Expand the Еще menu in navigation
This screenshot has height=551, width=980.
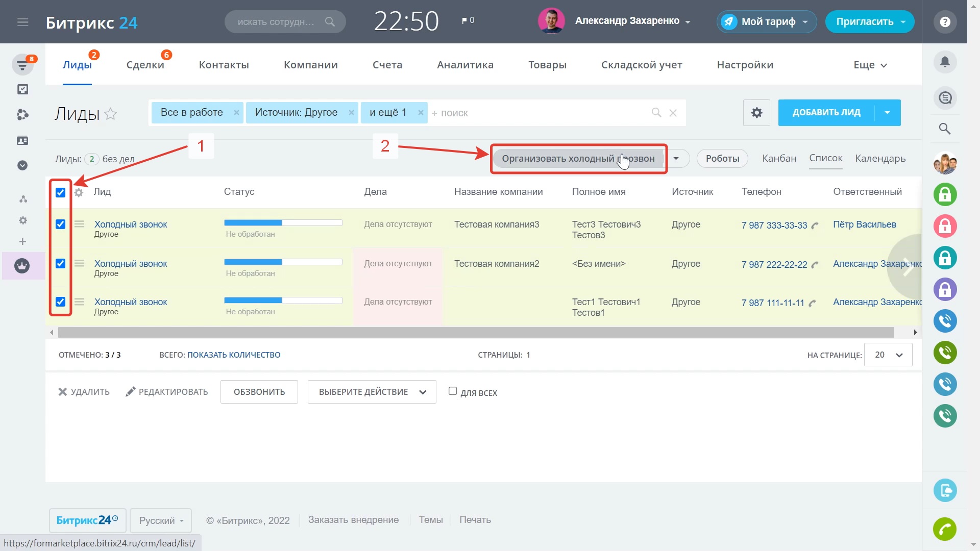[870, 65]
